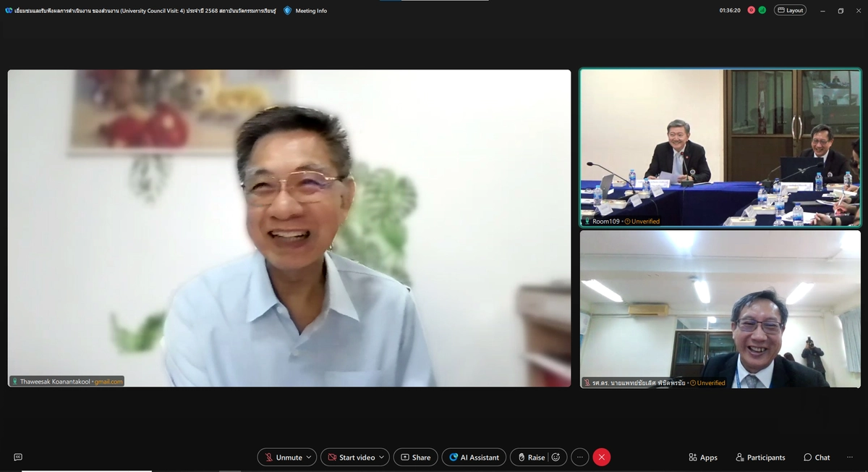Click the Share screen button

(416, 458)
